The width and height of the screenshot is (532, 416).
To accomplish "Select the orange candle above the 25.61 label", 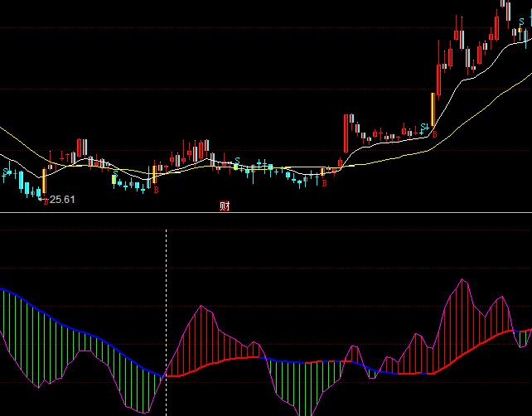I will pyautogui.click(x=43, y=181).
